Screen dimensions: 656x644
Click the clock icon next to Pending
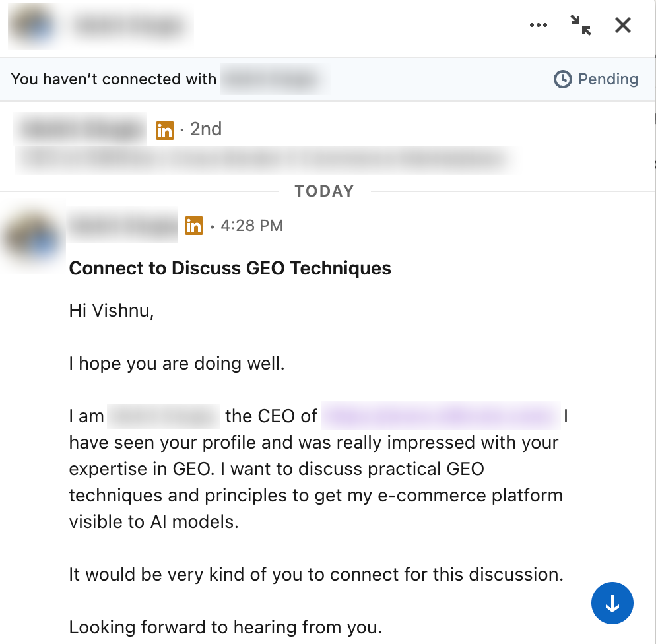click(562, 79)
